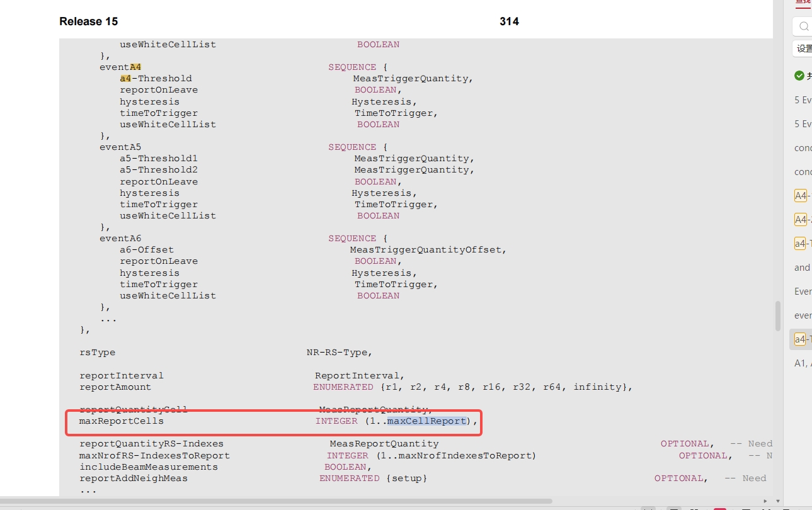The height and width of the screenshot is (510, 812).
Task: Click the highlighted A4 in eventA4
Action: (135, 67)
